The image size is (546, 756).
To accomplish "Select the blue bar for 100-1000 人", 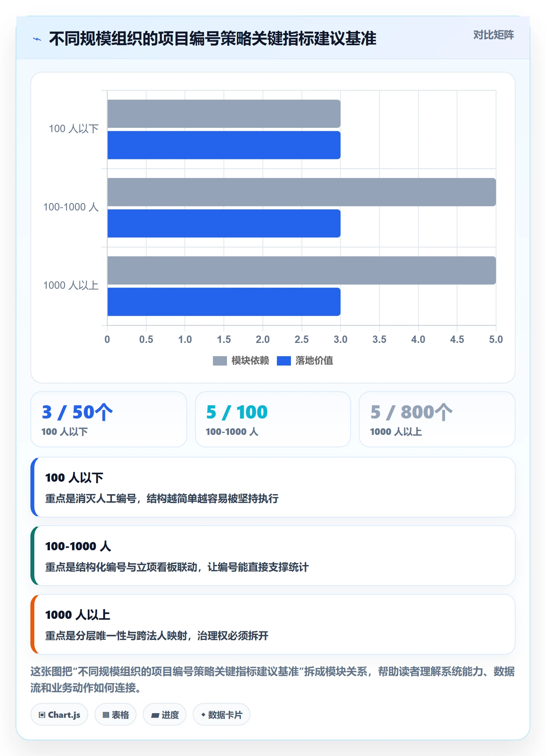I will pos(224,223).
